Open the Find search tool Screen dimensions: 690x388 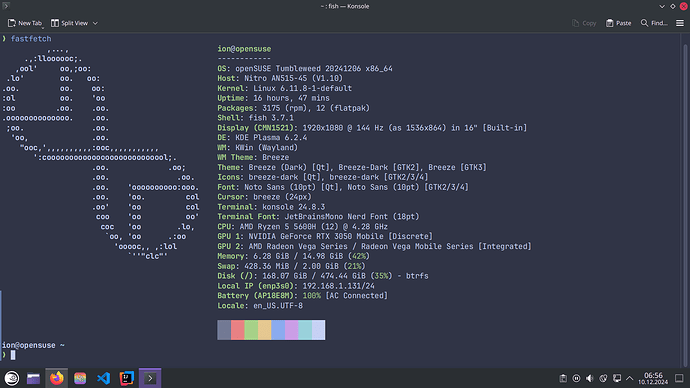[x=654, y=23]
